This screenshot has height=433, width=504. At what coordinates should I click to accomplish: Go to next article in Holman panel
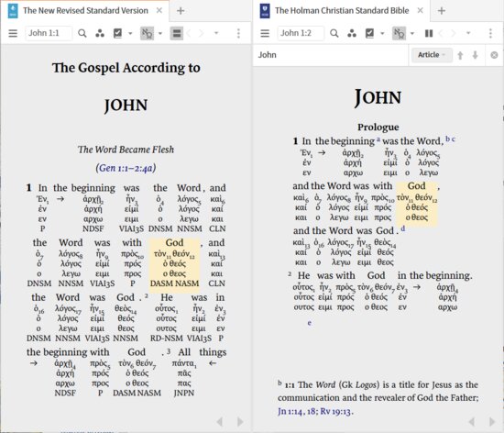click(492, 422)
